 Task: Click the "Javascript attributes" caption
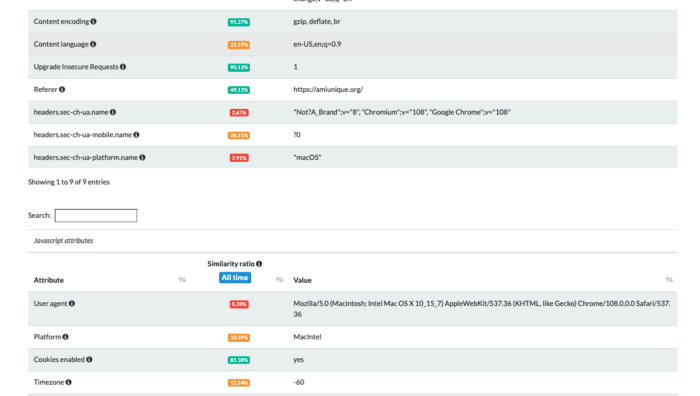pyautogui.click(x=63, y=241)
